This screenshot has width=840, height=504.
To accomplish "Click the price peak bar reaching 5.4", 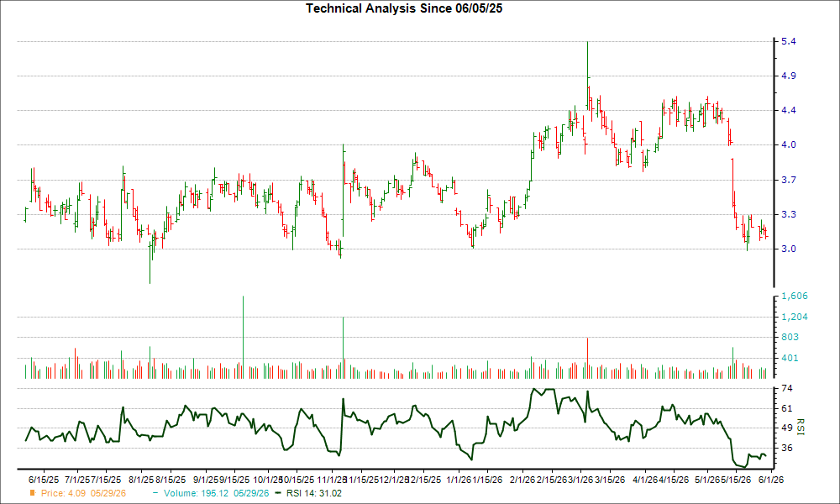I will (x=588, y=75).
